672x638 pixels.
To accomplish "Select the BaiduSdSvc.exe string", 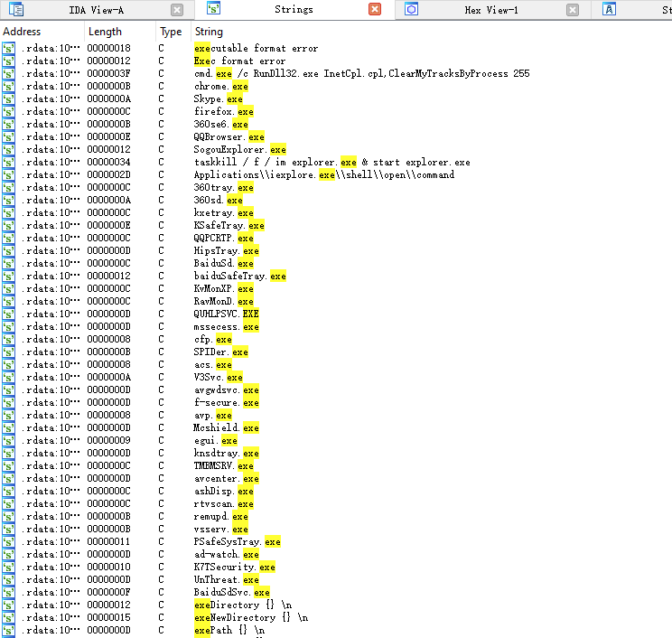I will (x=232, y=592).
